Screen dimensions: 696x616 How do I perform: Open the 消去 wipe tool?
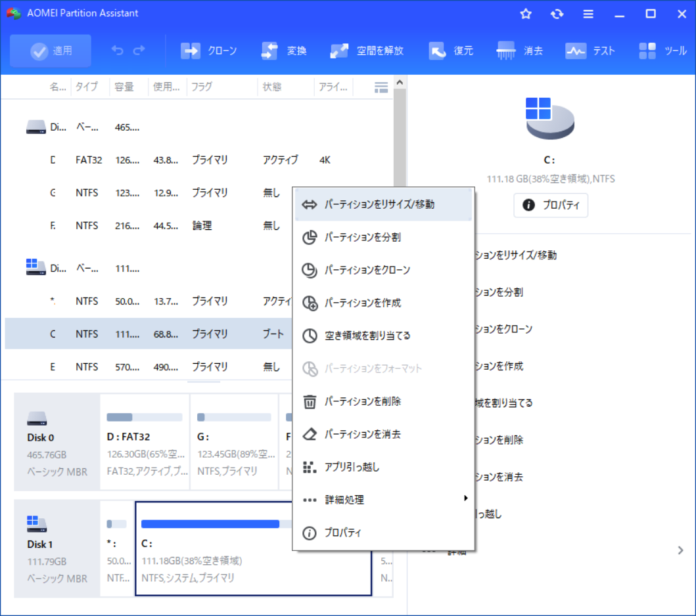520,51
